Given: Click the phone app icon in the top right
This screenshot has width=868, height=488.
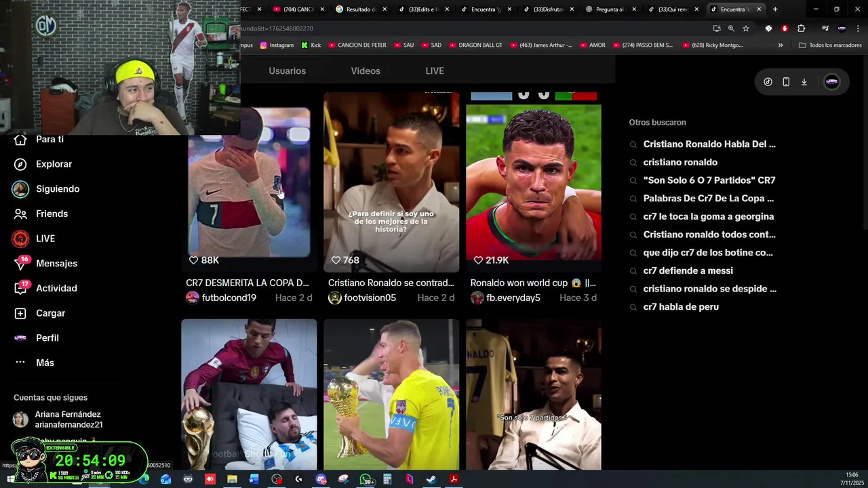Looking at the screenshot, I should coord(786,82).
